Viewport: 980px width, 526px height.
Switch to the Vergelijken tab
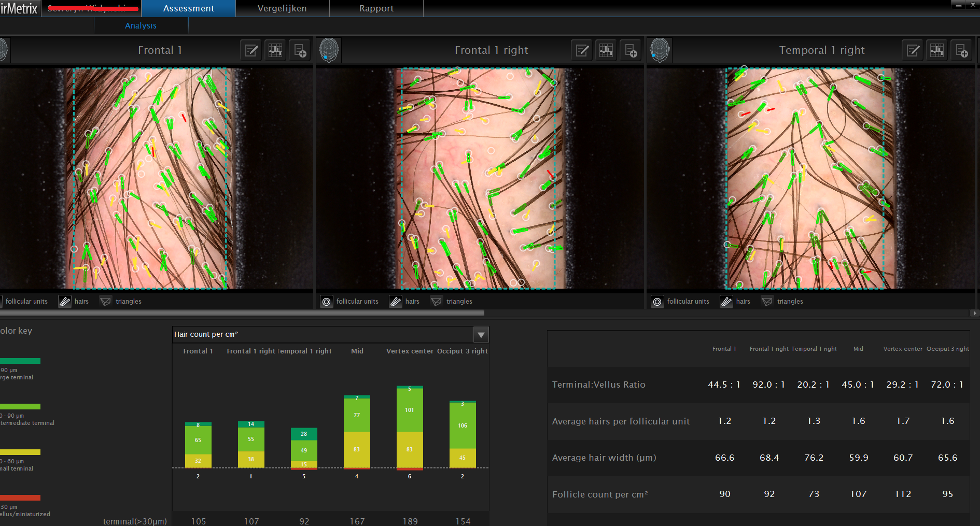(x=282, y=8)
